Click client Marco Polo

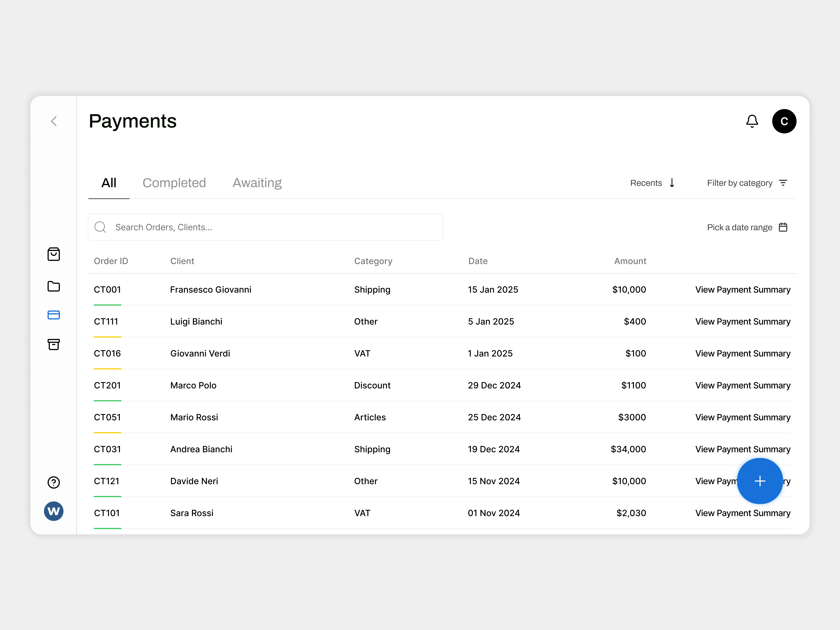coord(193,385)
